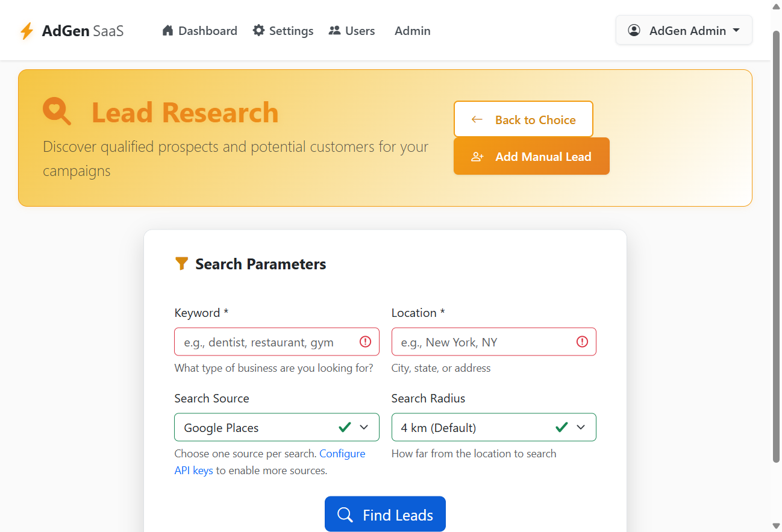Click the Add Manual Lead button
This screenshot has width=782, height=532.
coord(531,157)
